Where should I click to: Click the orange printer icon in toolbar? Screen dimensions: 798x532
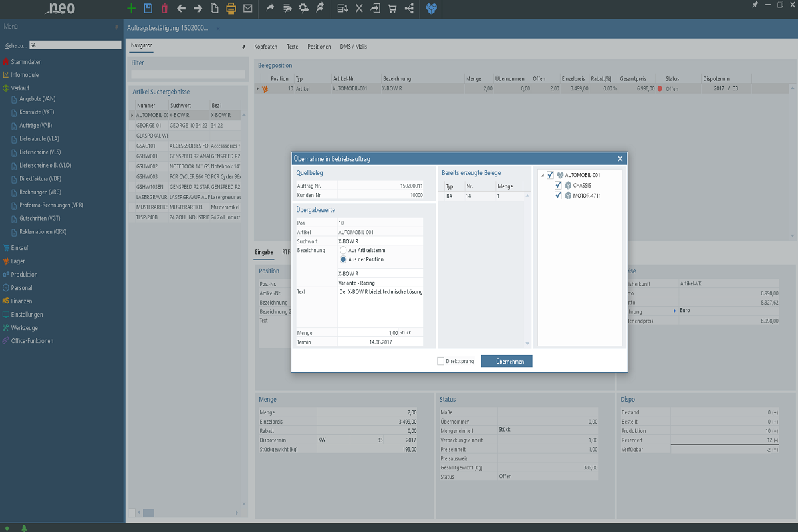pos(231,9)
